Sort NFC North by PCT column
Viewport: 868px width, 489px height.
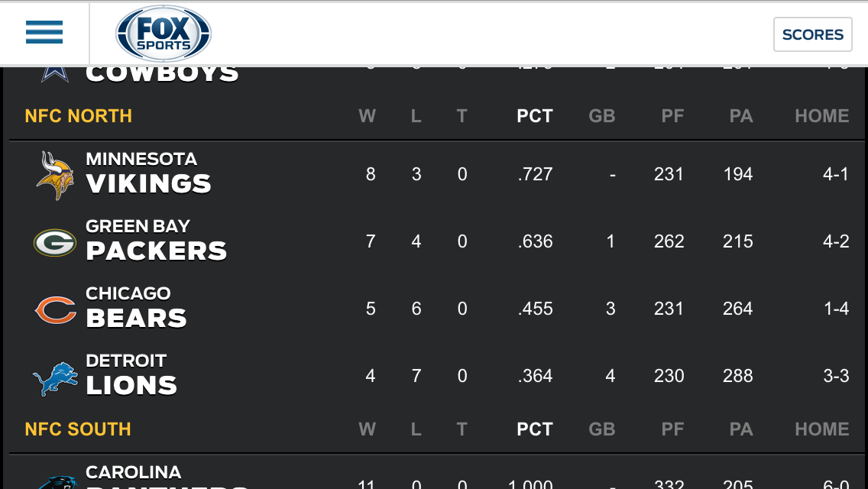(x=535, y=115)
